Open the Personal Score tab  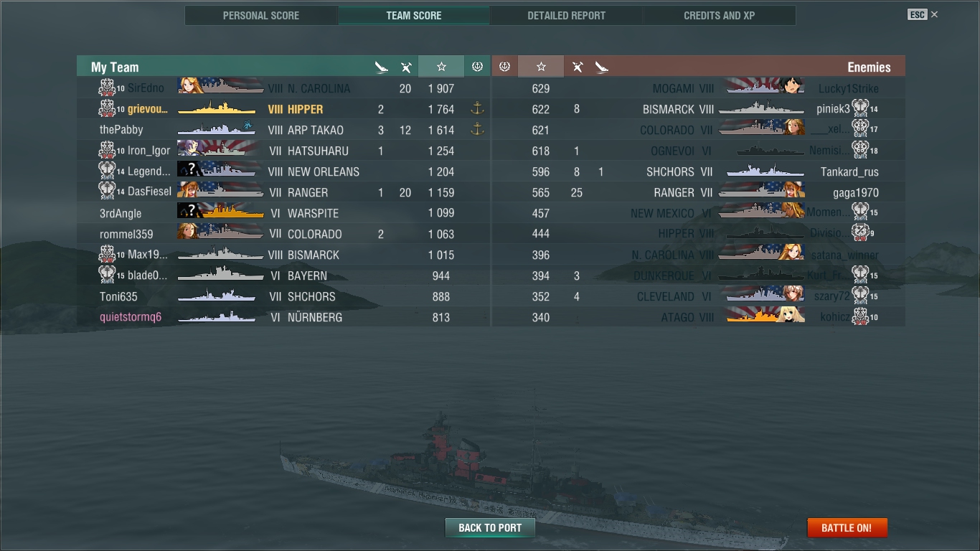click(x=261, y=15)
